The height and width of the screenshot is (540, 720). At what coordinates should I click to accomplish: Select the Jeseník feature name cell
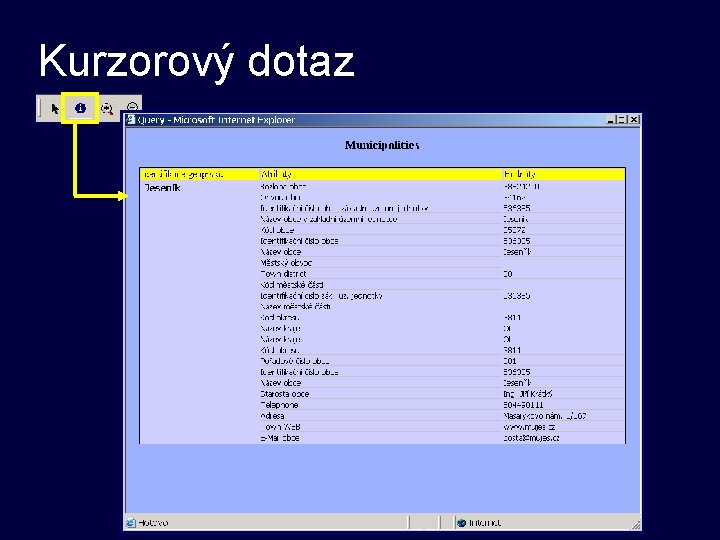coord(163,188)
